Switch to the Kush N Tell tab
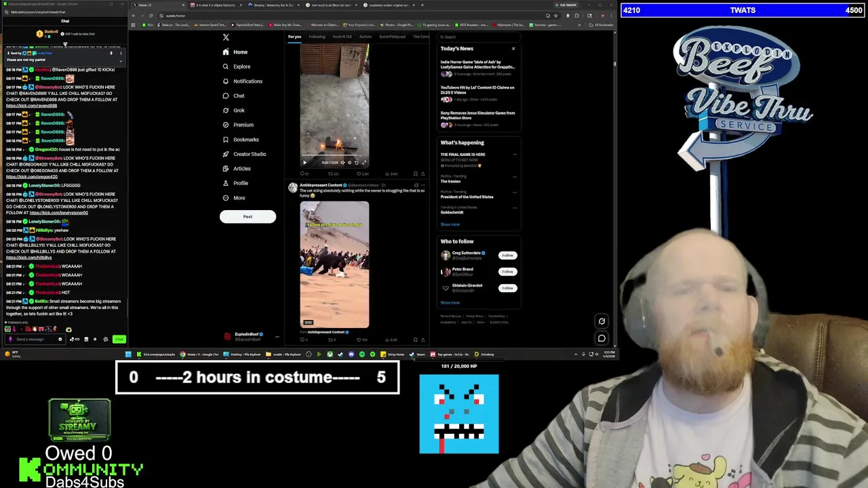868x488 pixels. tap(342, 37)
